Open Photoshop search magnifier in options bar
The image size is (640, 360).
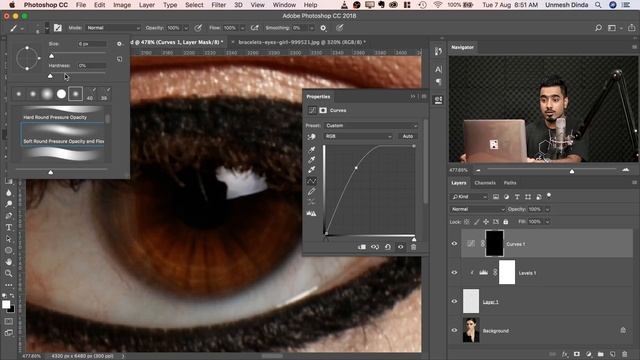coord(598,28)
